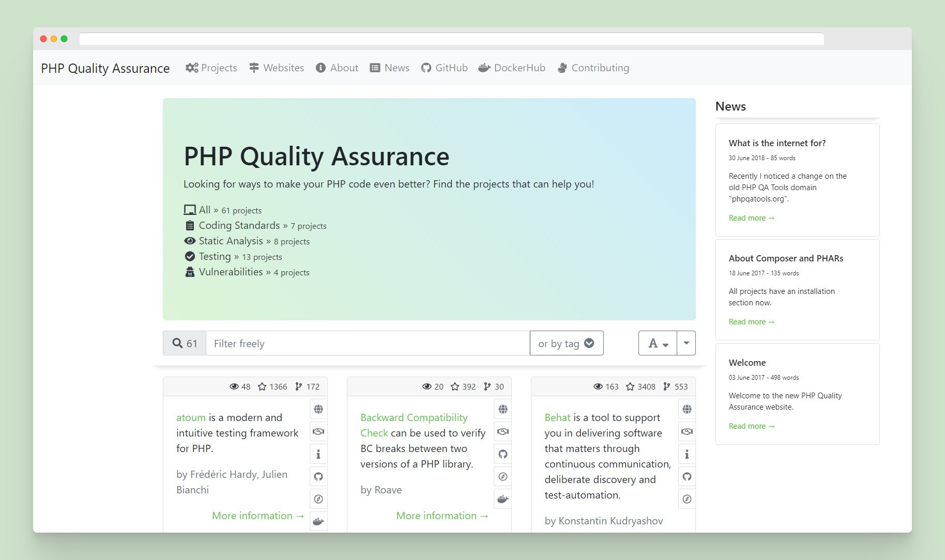Open Behat project name link
Viewport: 945px width, 560px height.
(557, 417)
